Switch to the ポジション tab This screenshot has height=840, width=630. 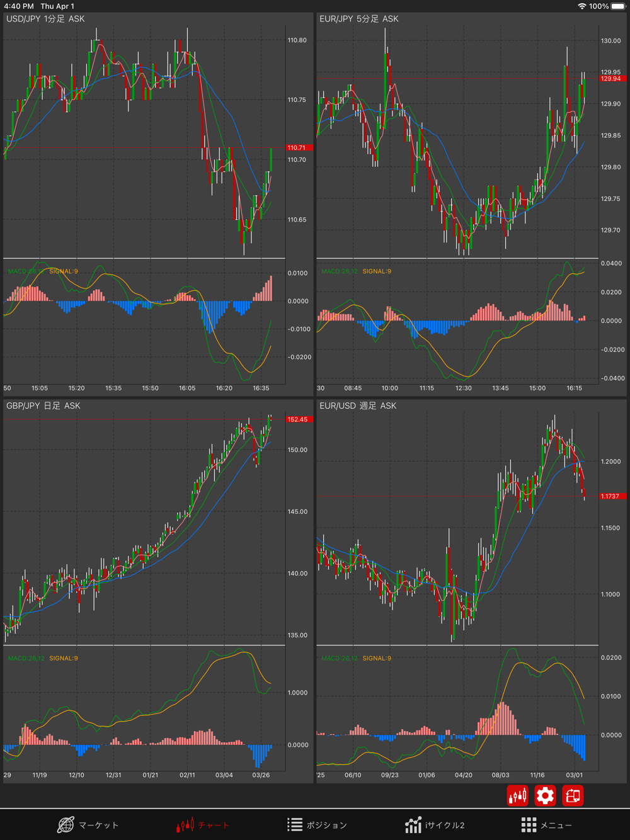pos(317,824)
